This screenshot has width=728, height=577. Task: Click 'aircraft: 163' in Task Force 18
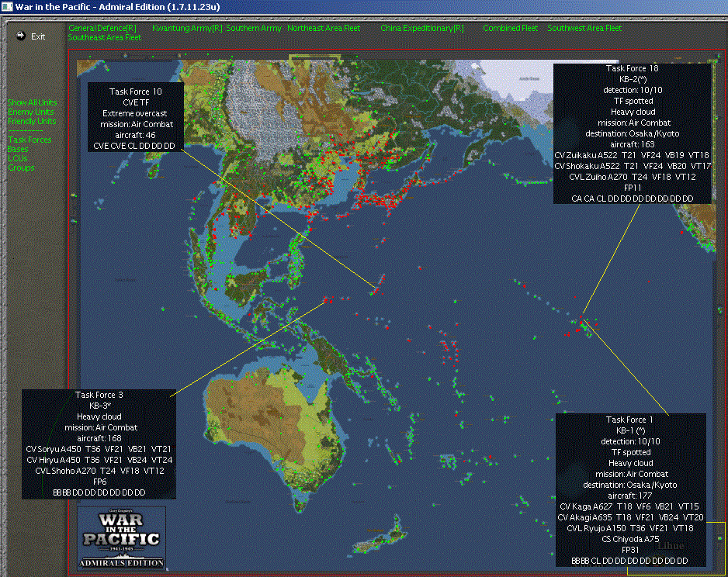click(x=632, y=144)
